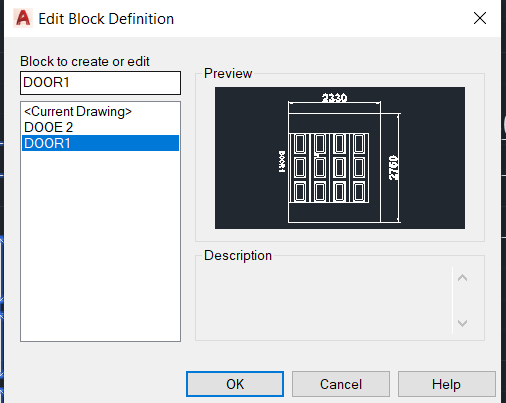
Task: Click empty space below DOOR1 in list
Action: click(100, 247)
